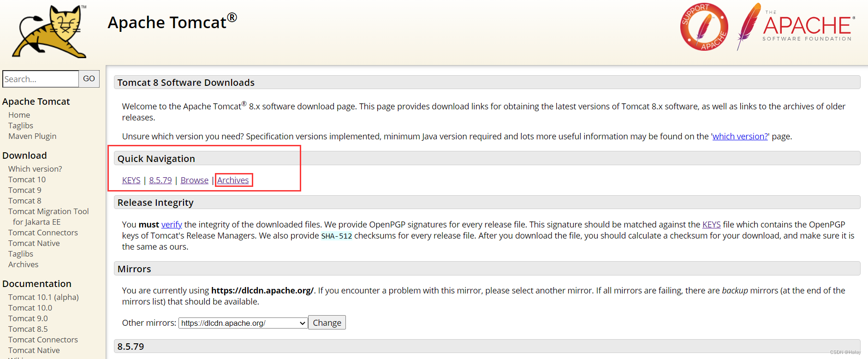Click the Apache Tomcat page title
868x359 pixels.
coord(172,22)
